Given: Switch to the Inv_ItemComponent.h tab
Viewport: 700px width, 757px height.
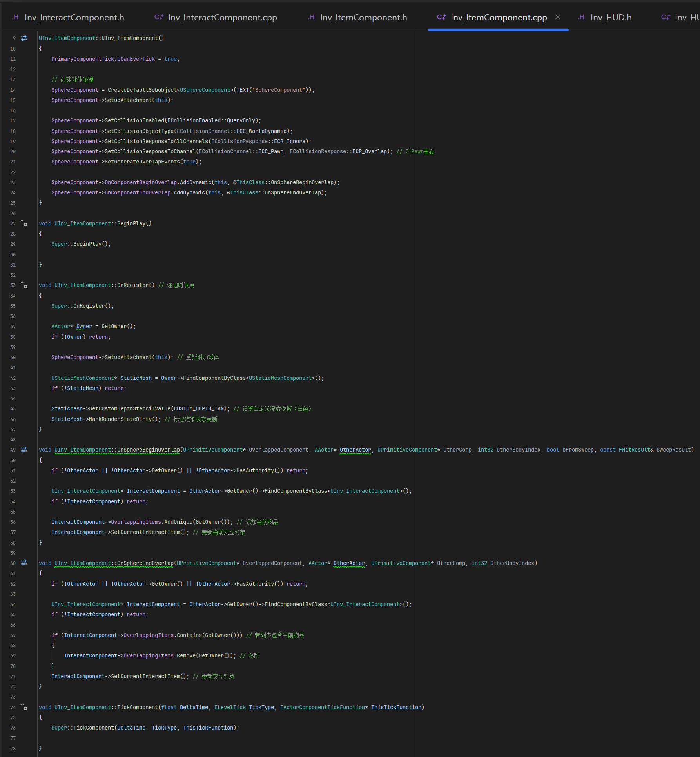Looking at the screenshot, I should 357,17.
